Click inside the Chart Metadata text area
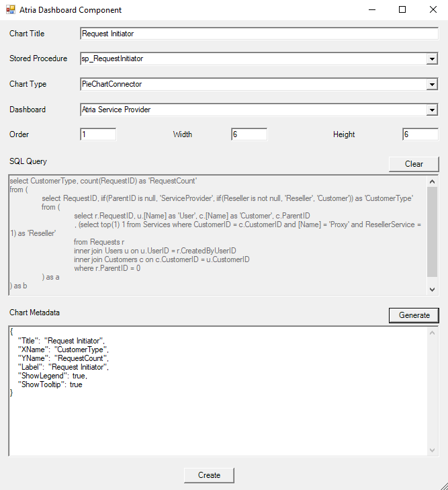Image resolution: width=448 pixels, height=490 pixels. tap(218, 391)
